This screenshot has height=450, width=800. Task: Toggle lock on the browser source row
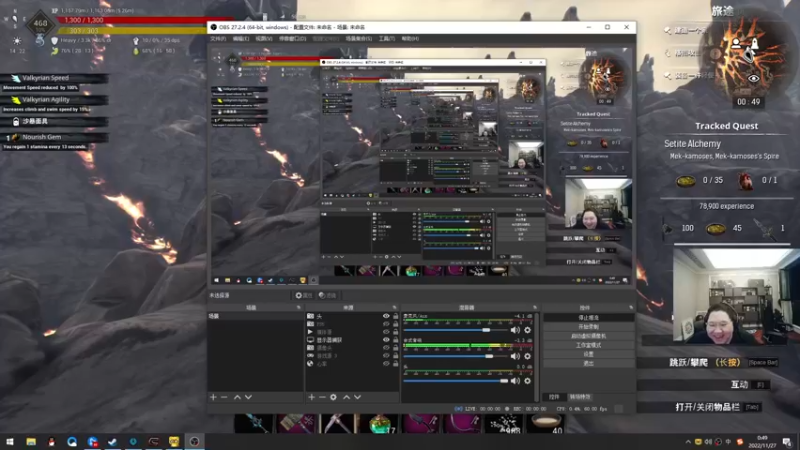(x=395, y=364)
